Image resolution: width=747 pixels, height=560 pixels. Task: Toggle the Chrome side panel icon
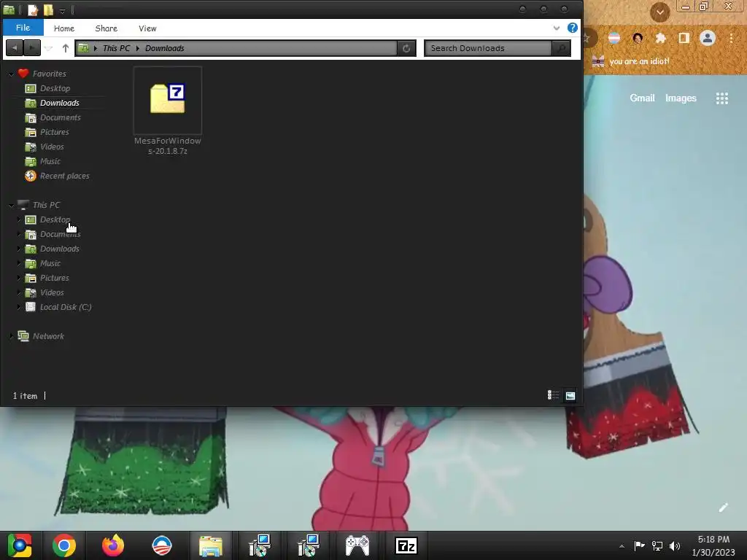[684, 38]
